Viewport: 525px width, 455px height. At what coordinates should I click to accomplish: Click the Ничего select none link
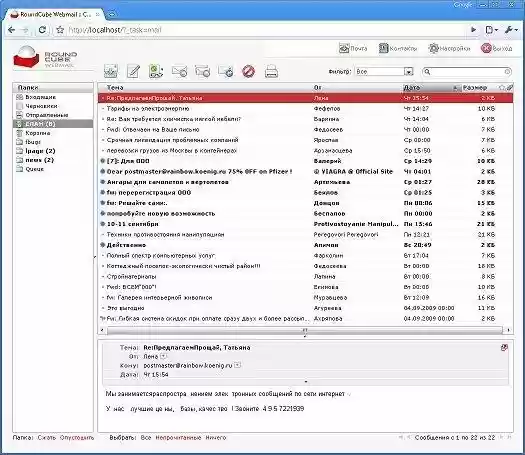coord(216,438)
